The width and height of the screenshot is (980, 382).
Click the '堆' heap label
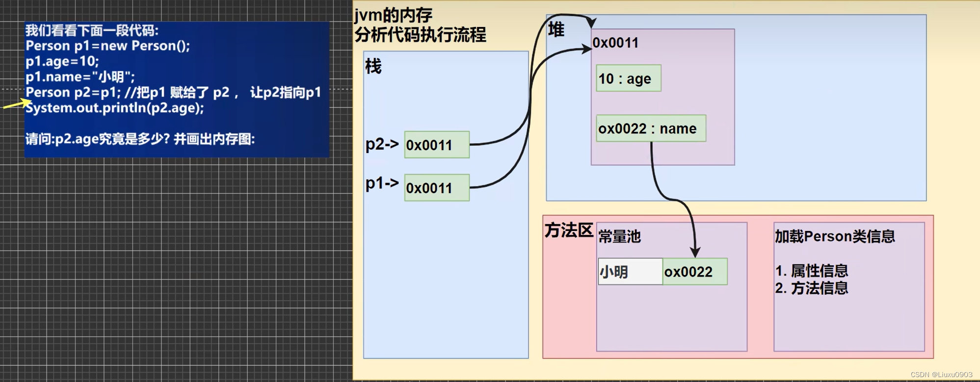(556, 29)
